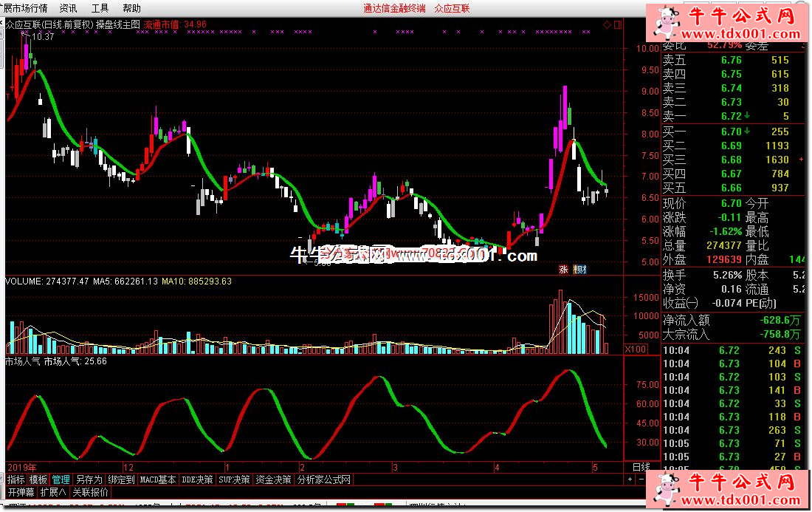This screenshot has width=812, height=512.
Task: Click the plus zoom icon near 日线
Action: (x=630, y=479)
